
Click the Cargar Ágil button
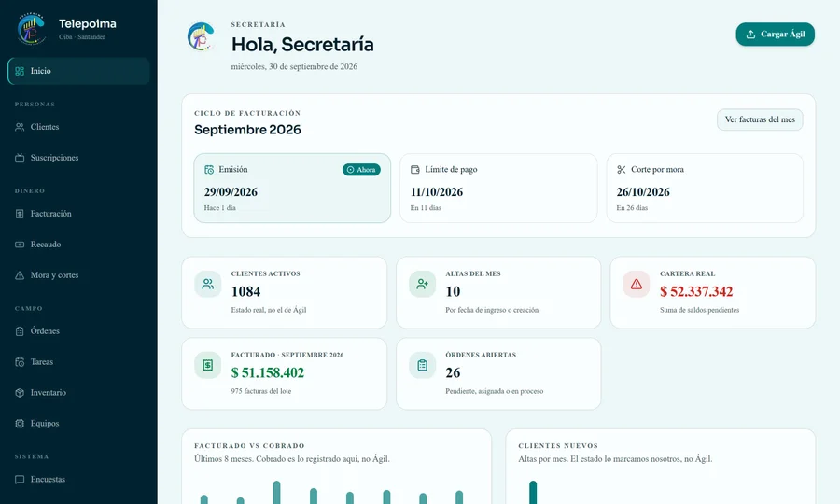coord(776,35)
